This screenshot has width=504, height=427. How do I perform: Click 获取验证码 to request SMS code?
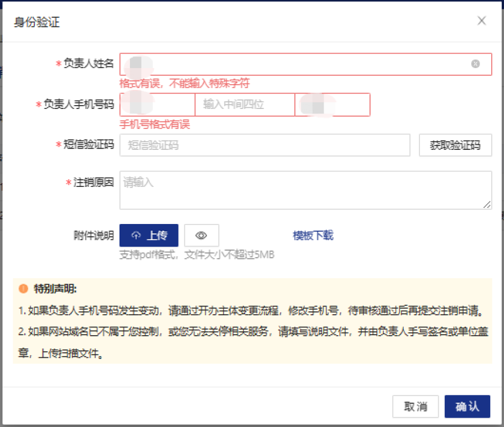[x=455, y=145]
